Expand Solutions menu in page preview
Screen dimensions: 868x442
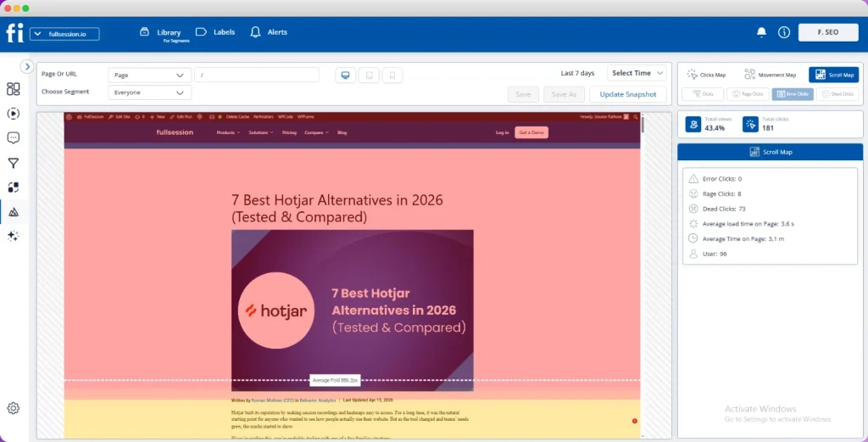[261, 132]
